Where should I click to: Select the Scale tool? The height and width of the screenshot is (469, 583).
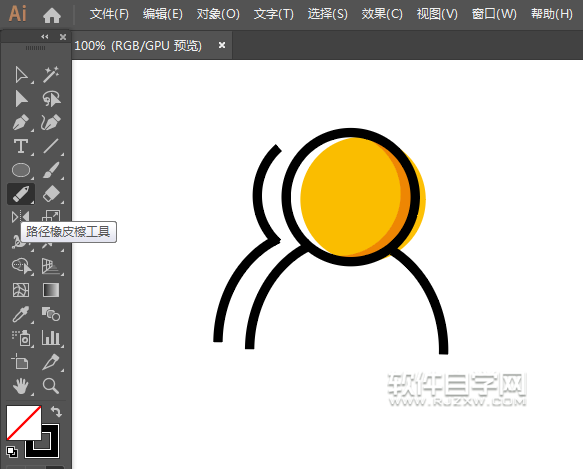(x=51, y=216)
